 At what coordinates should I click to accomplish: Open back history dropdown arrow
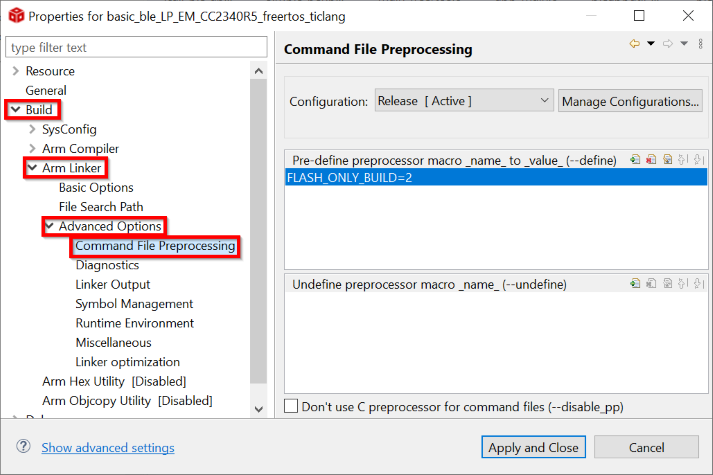pos(650,44)
